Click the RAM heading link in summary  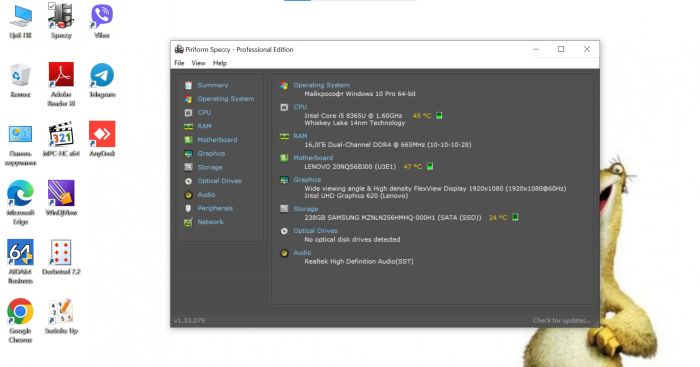click(x=300, y=136)
